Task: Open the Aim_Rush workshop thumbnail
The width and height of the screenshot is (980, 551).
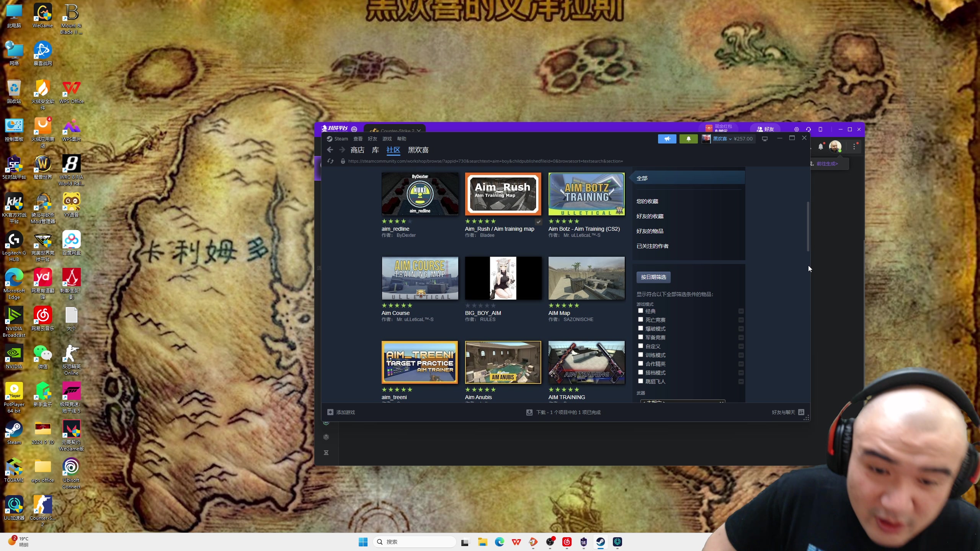Action: tap(503, 194)
